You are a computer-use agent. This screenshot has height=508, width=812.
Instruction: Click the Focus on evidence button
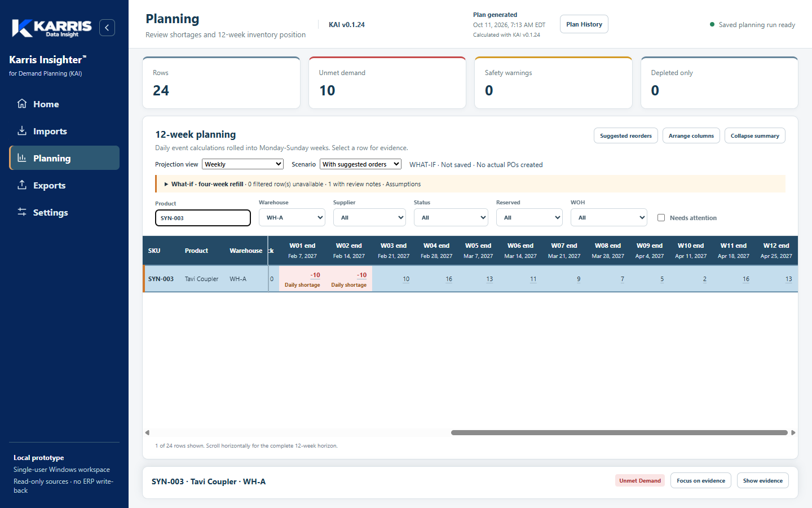pyautogui.click(x=701, y=480)
